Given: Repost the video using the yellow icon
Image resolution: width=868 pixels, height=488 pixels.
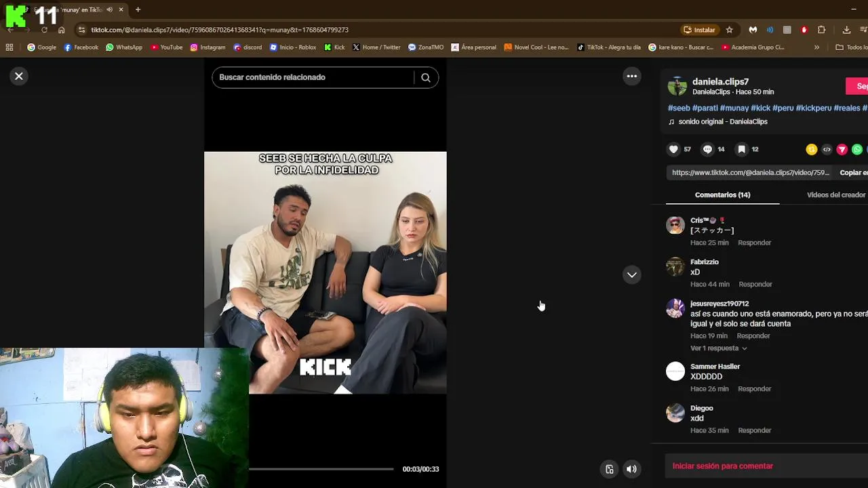Looking at the screenshot, I should point(812,149).
